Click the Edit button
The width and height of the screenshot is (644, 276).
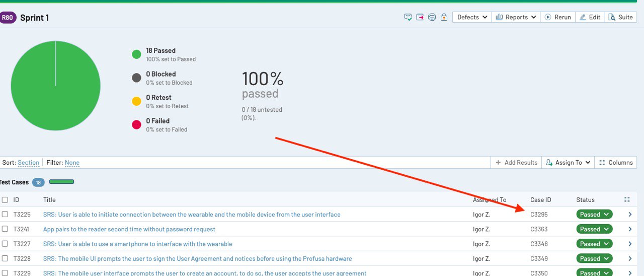point(590,17)
